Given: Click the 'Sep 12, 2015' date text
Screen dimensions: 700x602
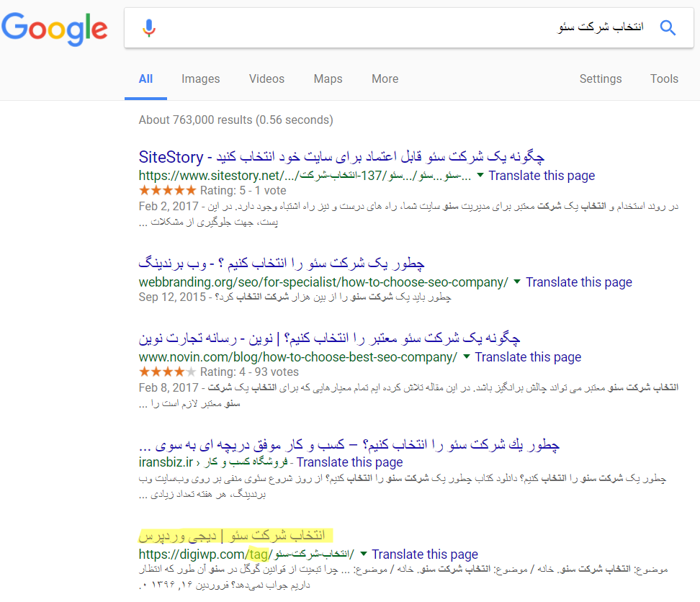Looking at the screenshot, I should (x=172, y=297).
